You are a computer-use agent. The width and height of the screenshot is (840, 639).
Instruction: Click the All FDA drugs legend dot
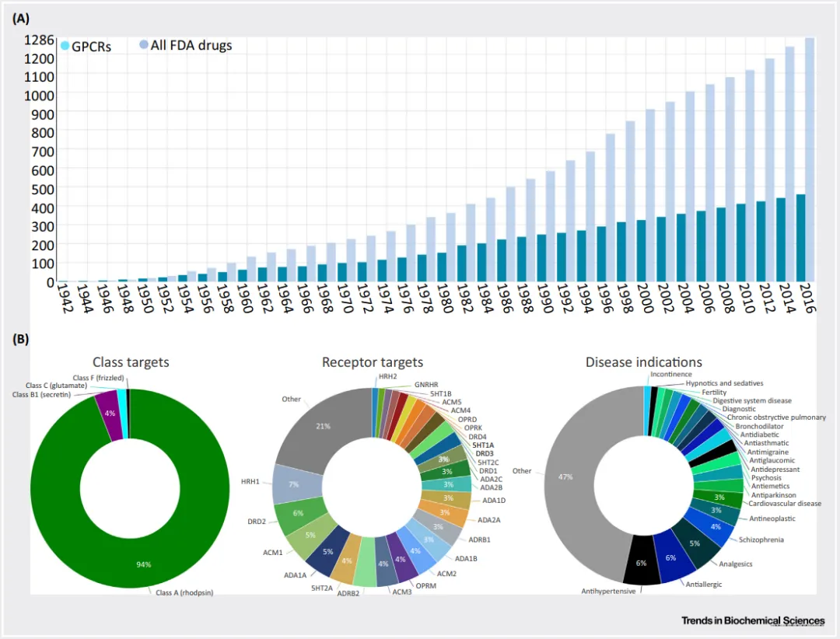143,46
